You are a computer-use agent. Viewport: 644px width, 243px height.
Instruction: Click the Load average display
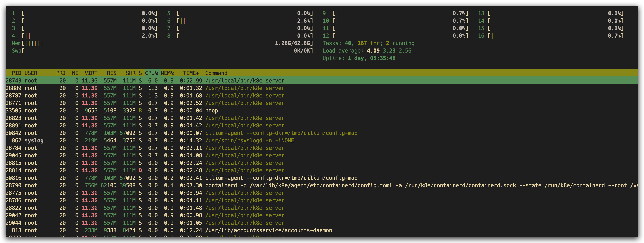367,50
